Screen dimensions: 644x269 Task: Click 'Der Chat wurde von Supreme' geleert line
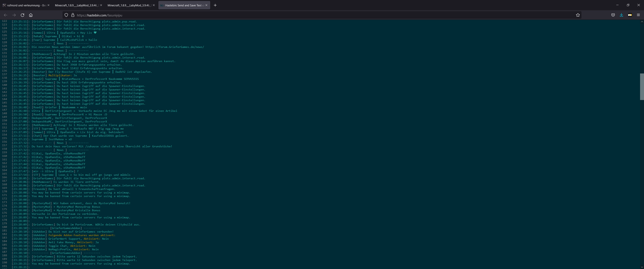(x=70, y=136)
